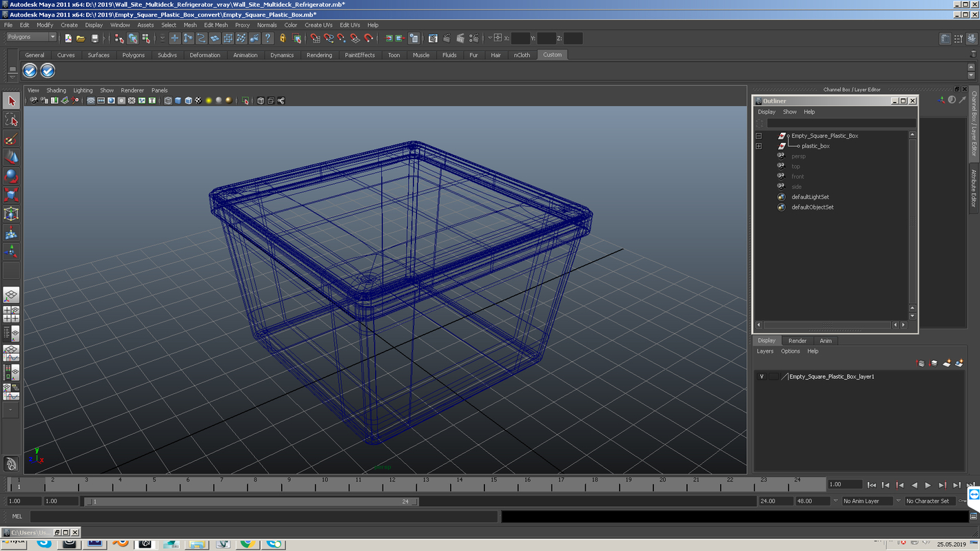This screenshot has width=980, height=551.
Task: Open the Polygons menu set dropdown
Action: [31, 36]
